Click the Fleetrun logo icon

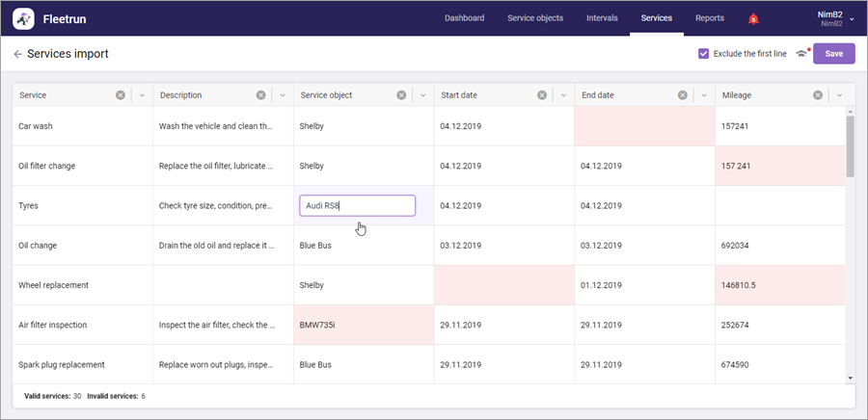[23, 18]
